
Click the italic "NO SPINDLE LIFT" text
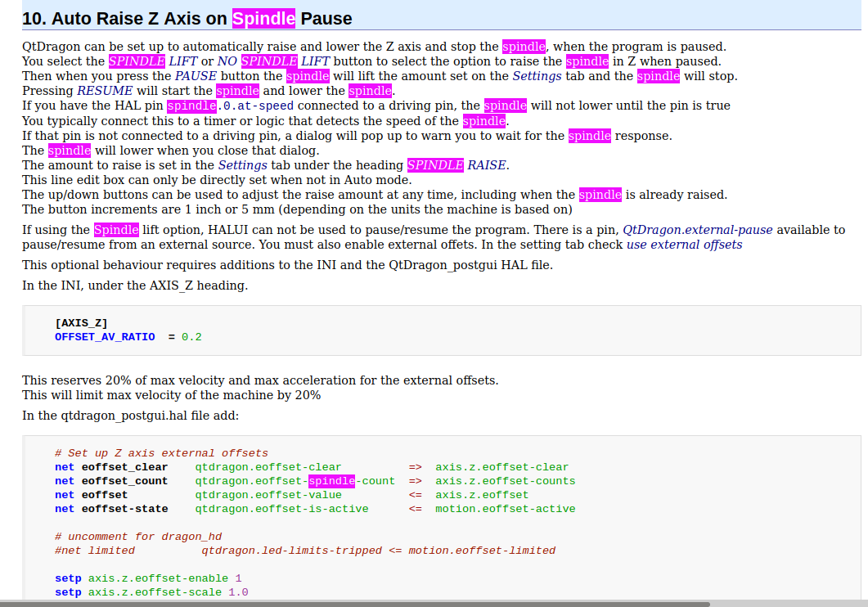(x=273, y=61)
